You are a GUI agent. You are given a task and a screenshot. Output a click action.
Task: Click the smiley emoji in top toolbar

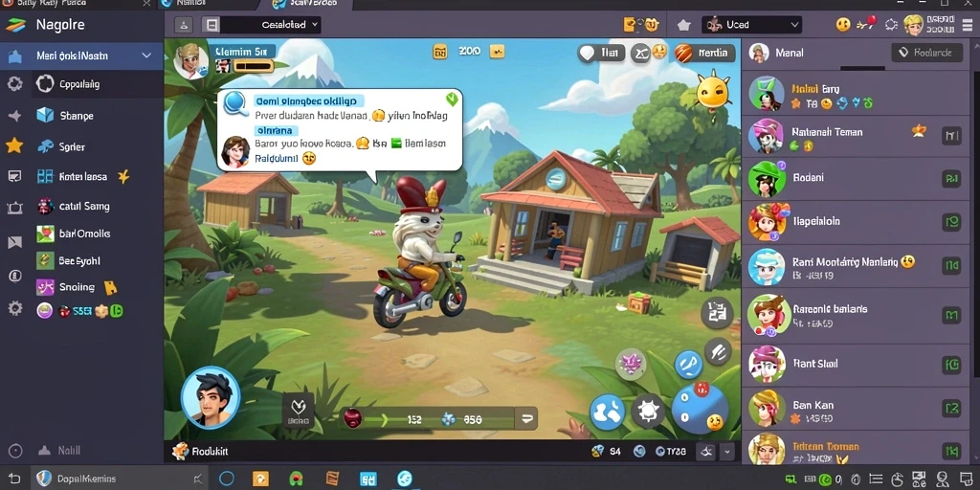click(x=843, y=25)
